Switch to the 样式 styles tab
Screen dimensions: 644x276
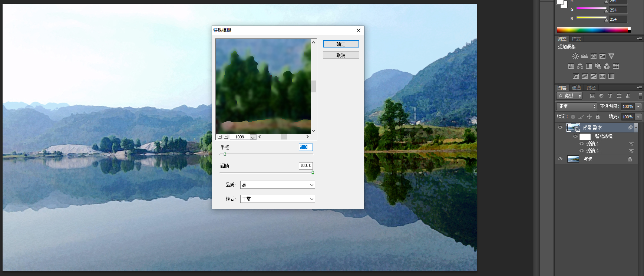[576, 39]
